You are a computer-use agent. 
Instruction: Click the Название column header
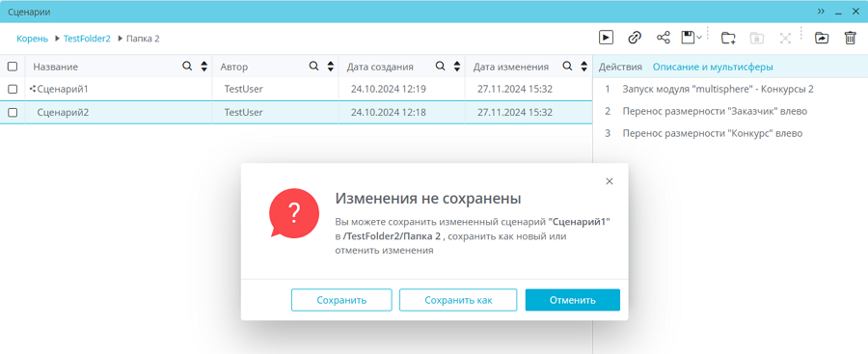[x=55, y=67]
